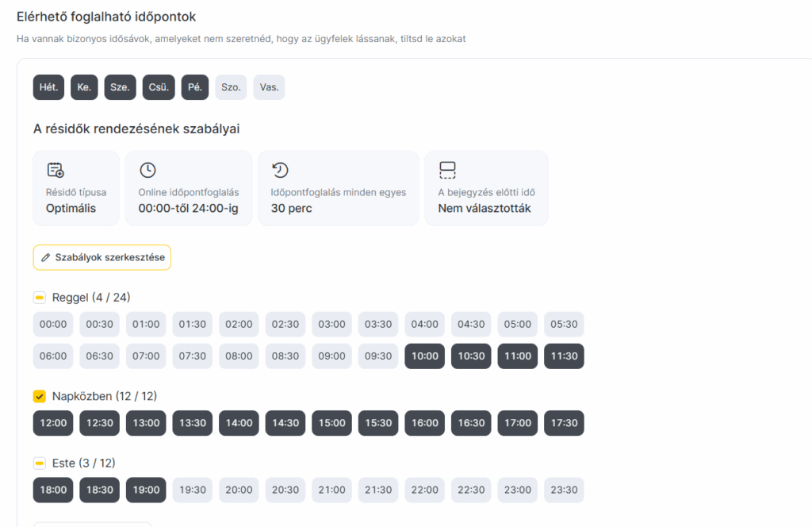Click the calendar icon above Résidő típusa
Image resolution: width=812 pixels, height=527 pixels.
click(x=56, y=170)
